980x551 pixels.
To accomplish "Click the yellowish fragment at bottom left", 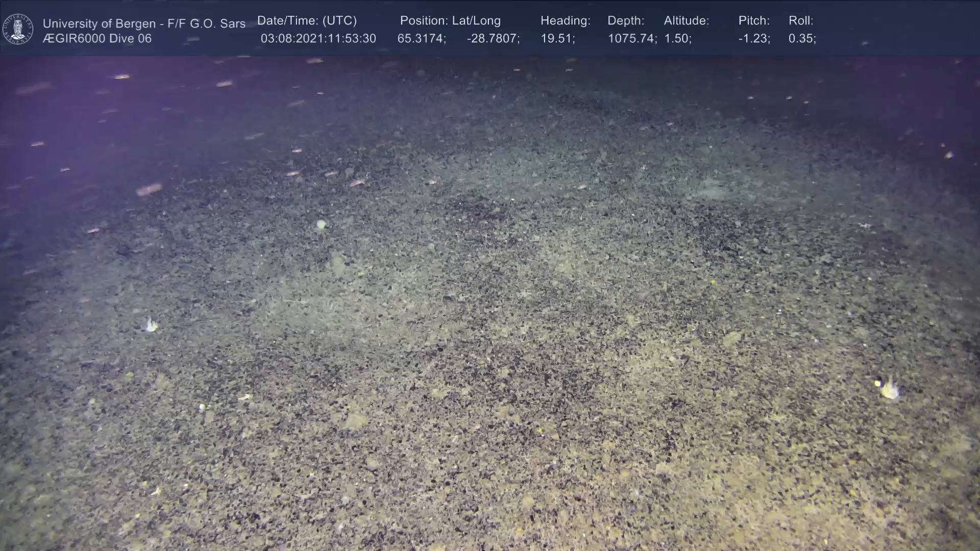I will pos(156,491).
